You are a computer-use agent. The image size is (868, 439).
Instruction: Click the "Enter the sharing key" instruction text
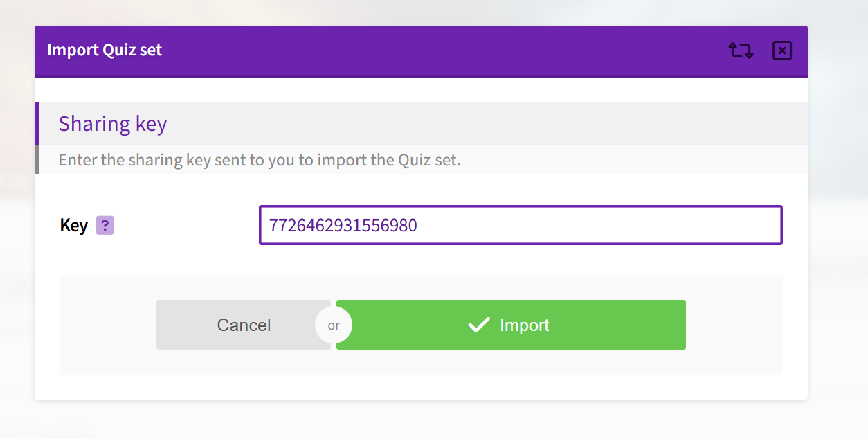tap(260, 160)
